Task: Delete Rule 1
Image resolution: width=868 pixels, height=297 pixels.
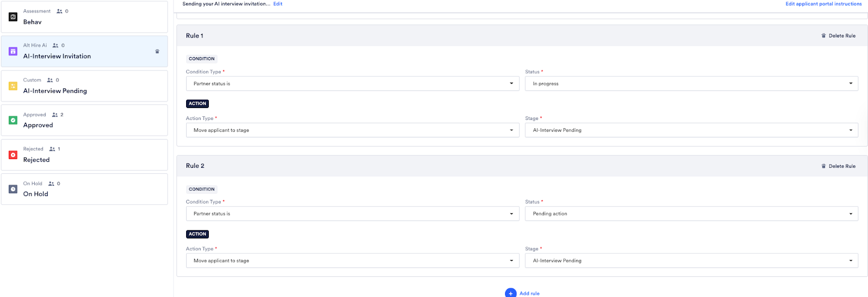Action: pyautogui.click(x=838, y=36)
